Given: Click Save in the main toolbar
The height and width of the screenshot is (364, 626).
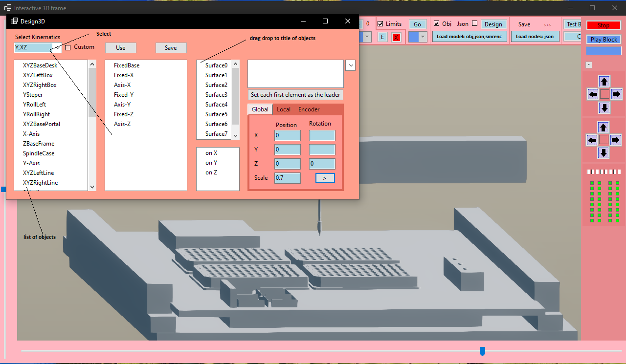Looking at the screenshot, I should (x=524, y=24).
